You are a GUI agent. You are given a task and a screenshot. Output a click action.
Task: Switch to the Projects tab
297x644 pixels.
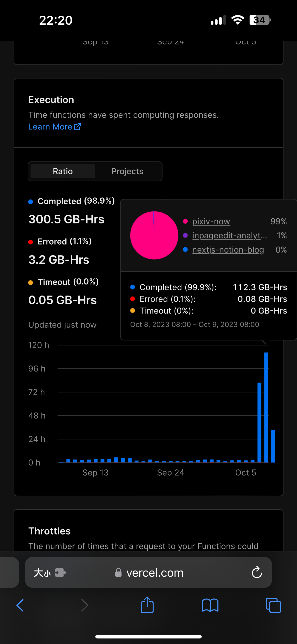click(x=127, y=171)
